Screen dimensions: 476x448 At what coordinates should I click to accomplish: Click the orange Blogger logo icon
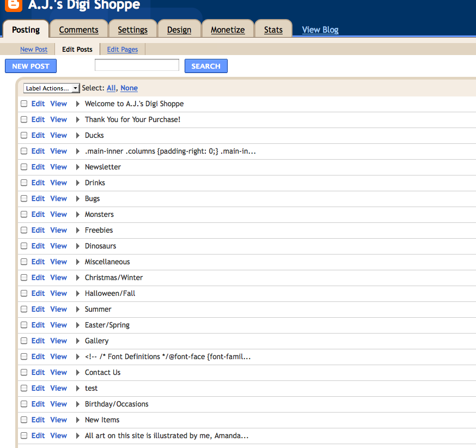click(14, 5)
